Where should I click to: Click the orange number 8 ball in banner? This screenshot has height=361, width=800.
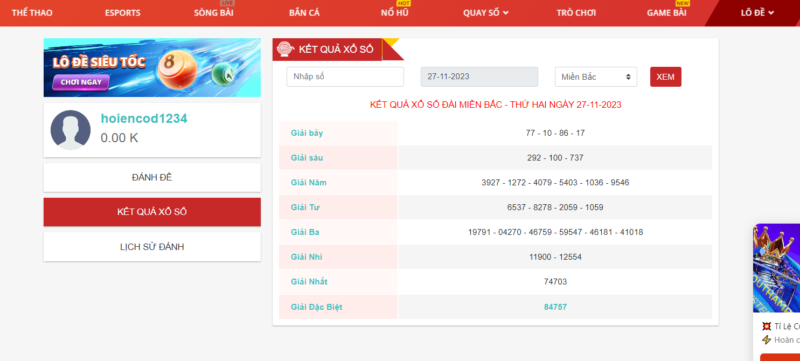pyautogui.click(x=177, y=69)
